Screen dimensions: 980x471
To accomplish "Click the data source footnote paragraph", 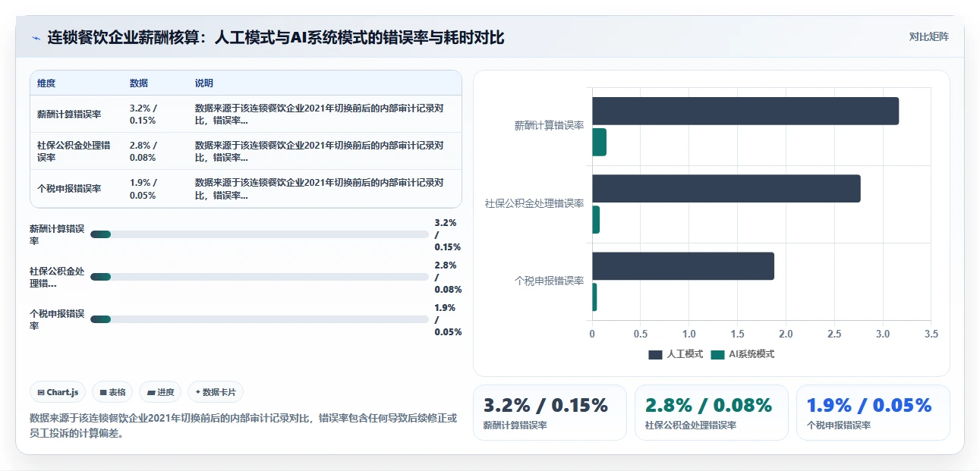I will click(x=244, y=425).
